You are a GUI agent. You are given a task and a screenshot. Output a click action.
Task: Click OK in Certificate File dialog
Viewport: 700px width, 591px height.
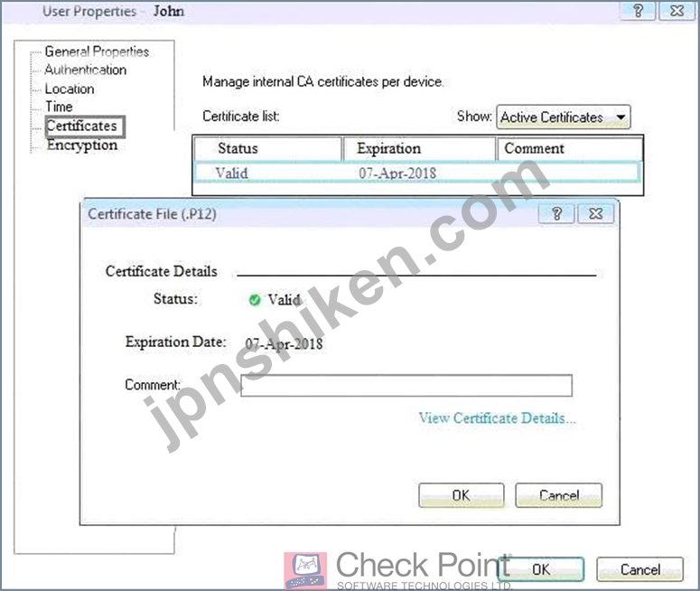point(462,495)
